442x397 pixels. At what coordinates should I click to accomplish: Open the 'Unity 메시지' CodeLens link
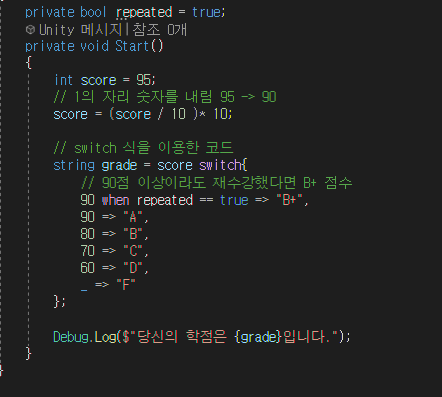[81, 30]
